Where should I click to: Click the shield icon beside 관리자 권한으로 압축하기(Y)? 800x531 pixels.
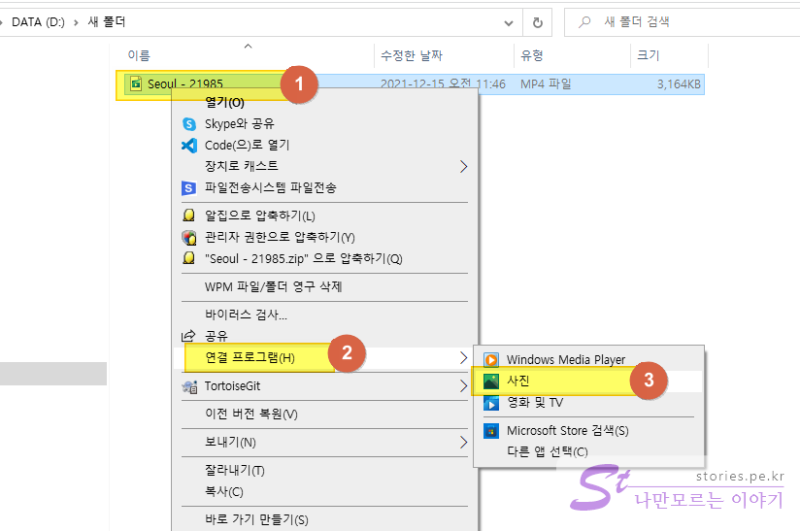189,237
